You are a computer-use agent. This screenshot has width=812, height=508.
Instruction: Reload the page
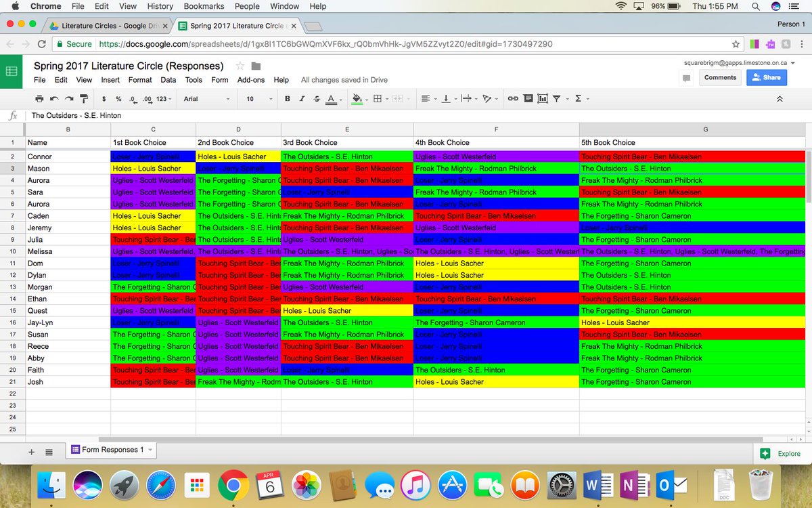[42, 44]
